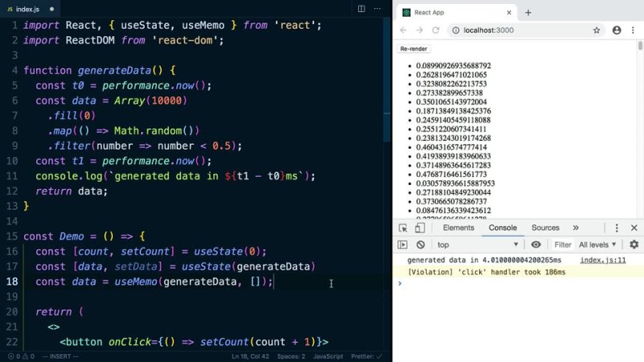This screenshot has height=362, width=644.
Task: Open the index.js:11 source link
Action: [x=602, y=260]
